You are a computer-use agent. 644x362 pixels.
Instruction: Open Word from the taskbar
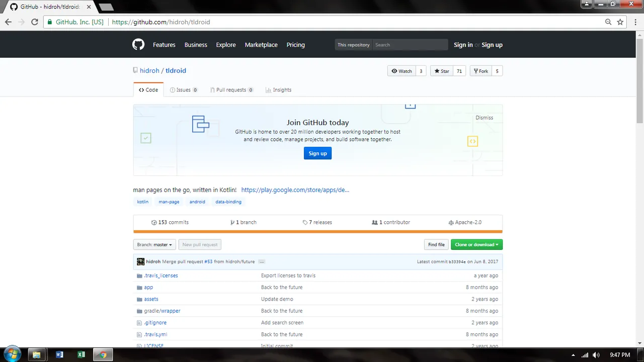(x=59, y=354)
